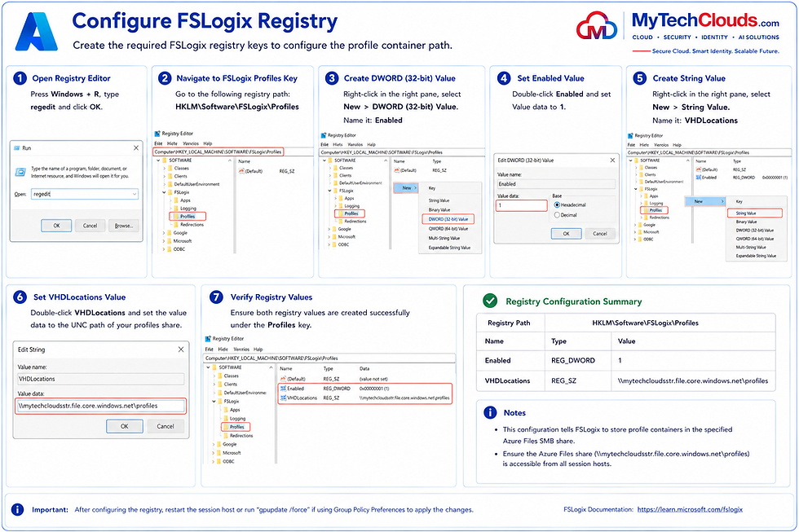The width and height of the screenshot is (799, 532).
Task: Collapse the FSLogix node in step 7 tree
Action: coord(214,401)
